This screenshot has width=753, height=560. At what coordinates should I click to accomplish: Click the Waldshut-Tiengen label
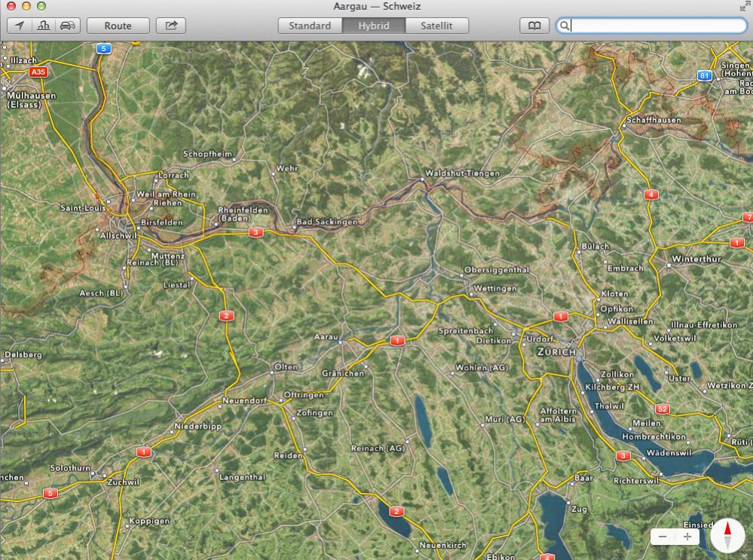click(x=463, y=173)
